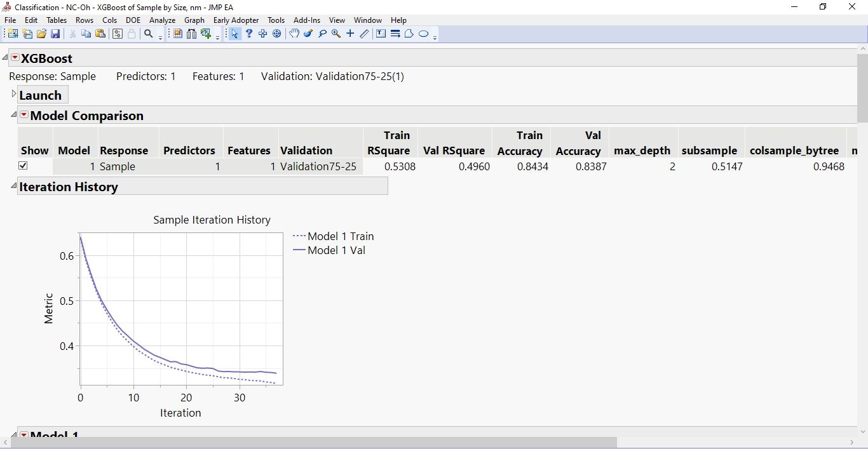The width and height of the screenshot is (868, 449).
Task: Activate the Crosshair tool
Action: (351, 33)
